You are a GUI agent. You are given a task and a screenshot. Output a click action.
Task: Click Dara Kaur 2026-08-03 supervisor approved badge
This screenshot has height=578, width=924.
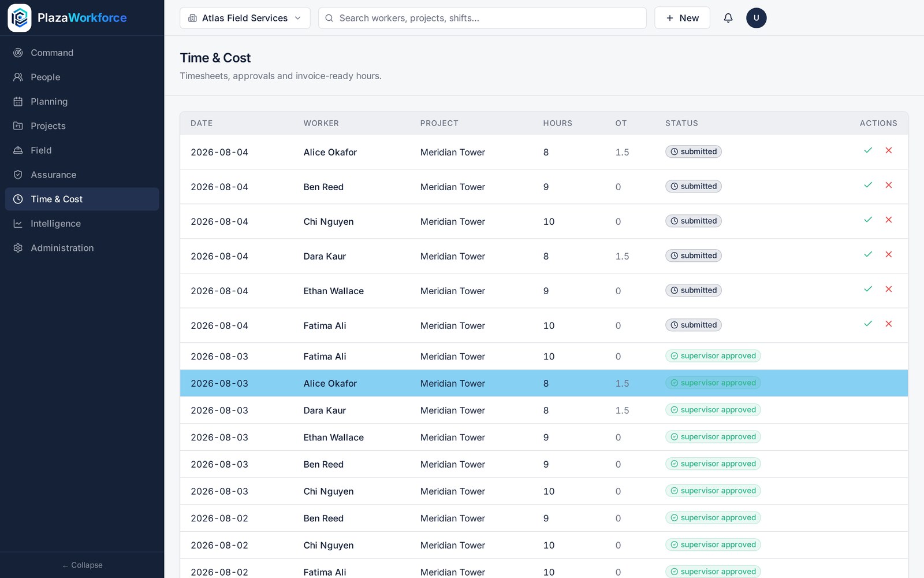point(713,410)
